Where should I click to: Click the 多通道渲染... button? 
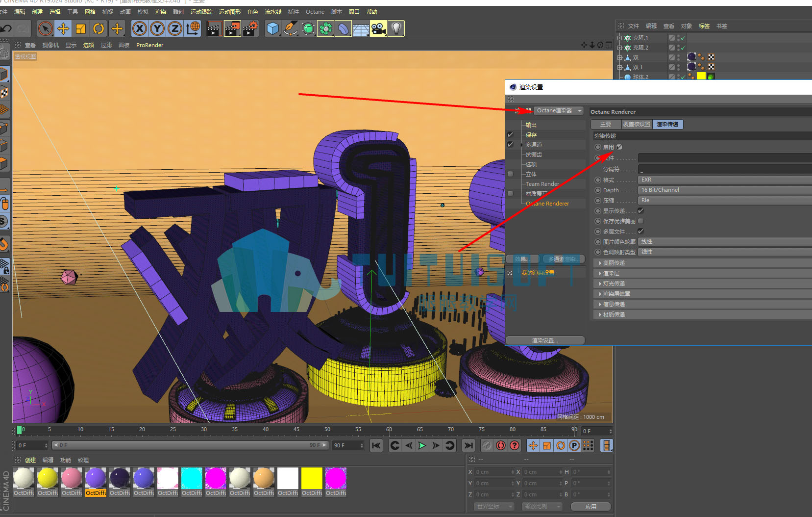[563, 259]
